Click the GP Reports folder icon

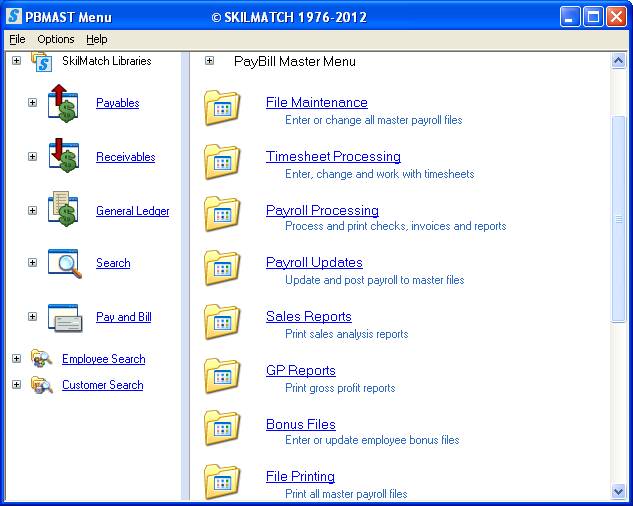coord(222,376)
